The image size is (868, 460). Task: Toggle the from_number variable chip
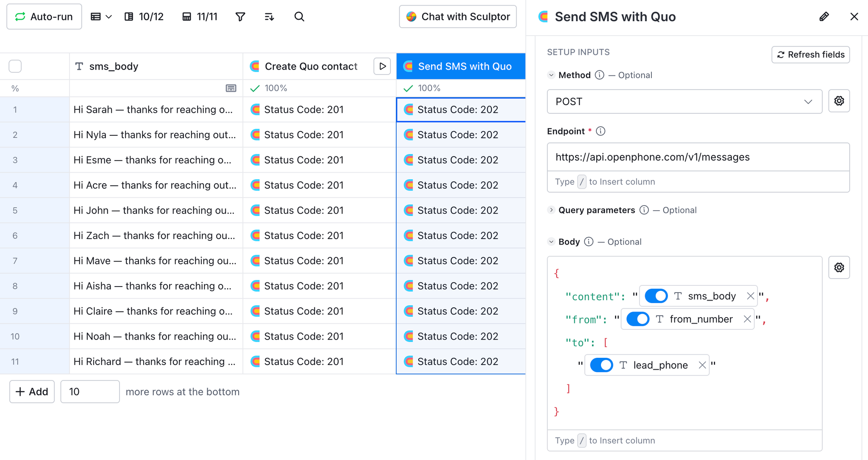pyautogui.click(x=638, y=319)
